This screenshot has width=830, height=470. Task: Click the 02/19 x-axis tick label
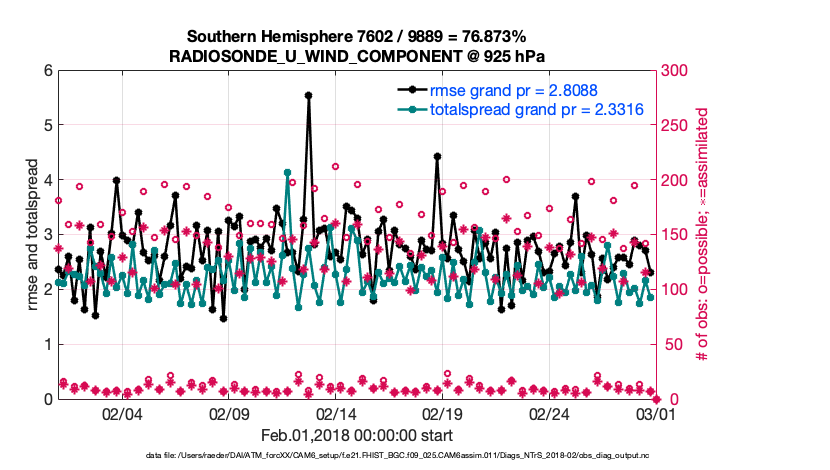pos(442,414)
